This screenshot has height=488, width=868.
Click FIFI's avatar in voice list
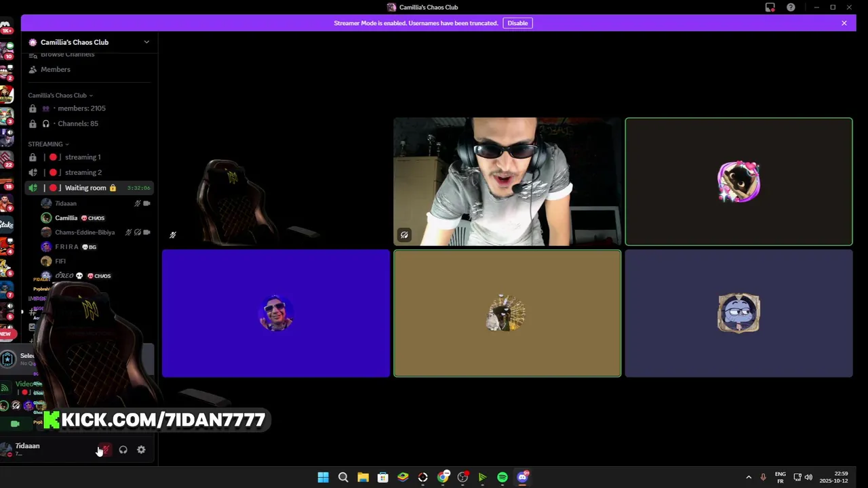(46, 262)
